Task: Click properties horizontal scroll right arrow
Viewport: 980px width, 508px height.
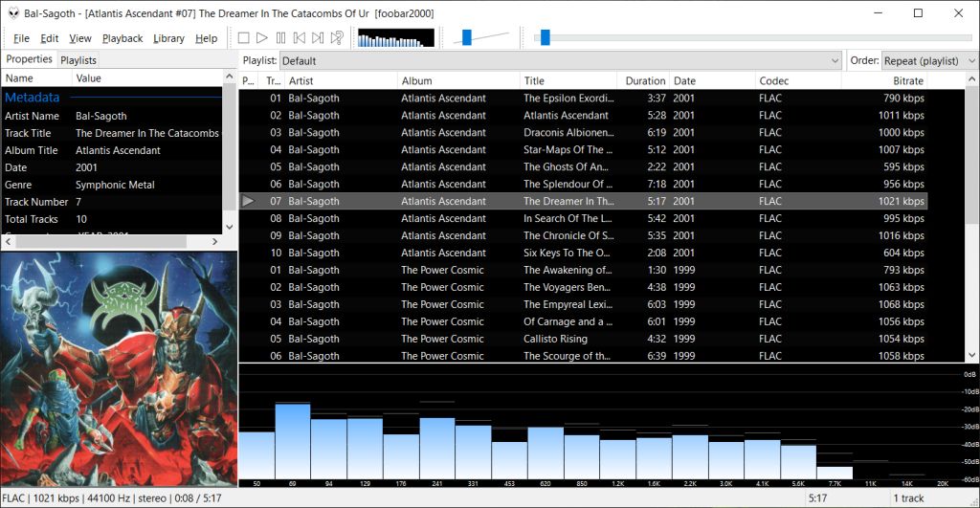Action: pyautogui.click(x=215, y=241)
